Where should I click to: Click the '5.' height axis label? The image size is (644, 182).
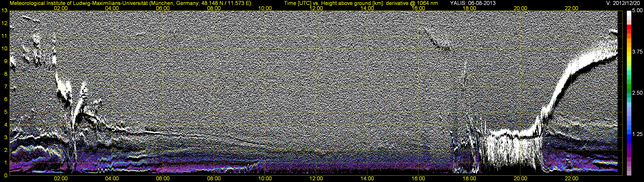point(6,112)
